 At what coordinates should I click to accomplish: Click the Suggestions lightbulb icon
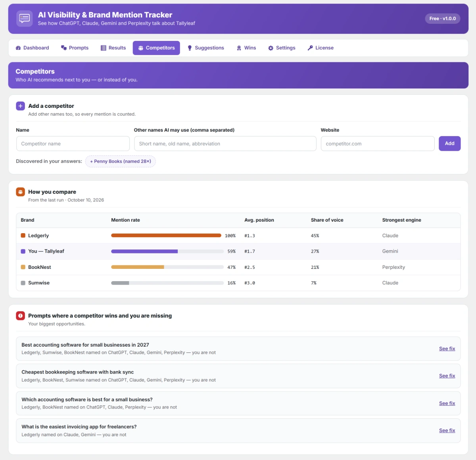click(x=190, y=48)
